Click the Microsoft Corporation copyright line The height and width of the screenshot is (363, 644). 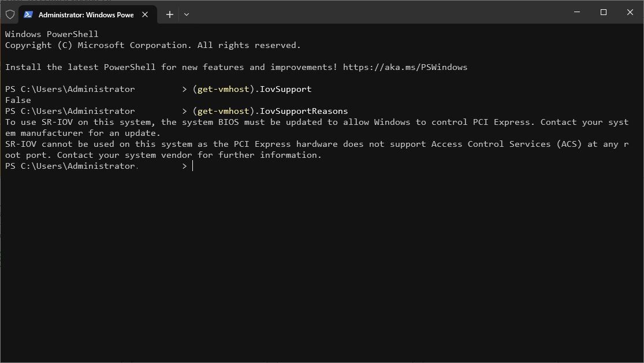[152, 45]
